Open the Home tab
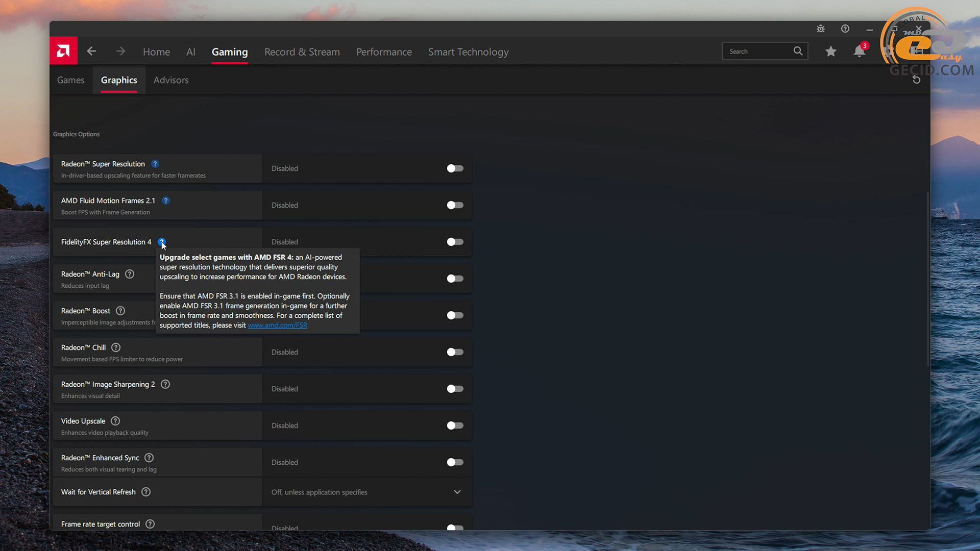The image size is (980, 551). [156, 52]
